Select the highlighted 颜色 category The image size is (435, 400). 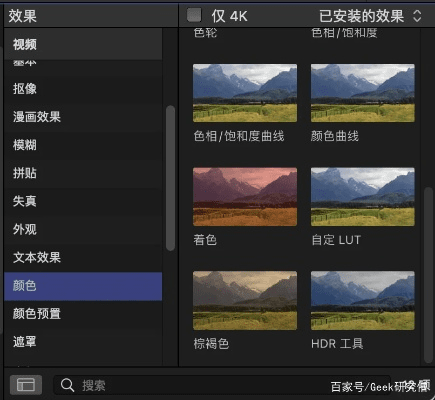pos(83,286)
